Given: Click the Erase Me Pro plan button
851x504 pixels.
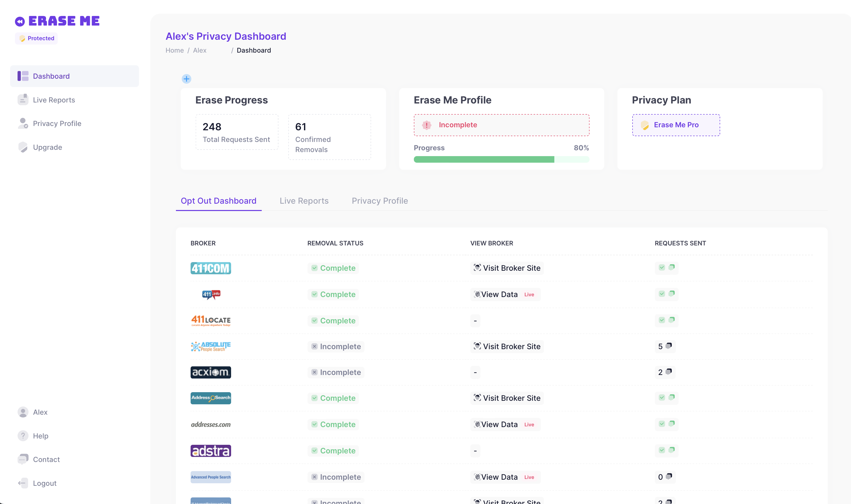Looking at the screenshot, I should (x=676, y=125).
